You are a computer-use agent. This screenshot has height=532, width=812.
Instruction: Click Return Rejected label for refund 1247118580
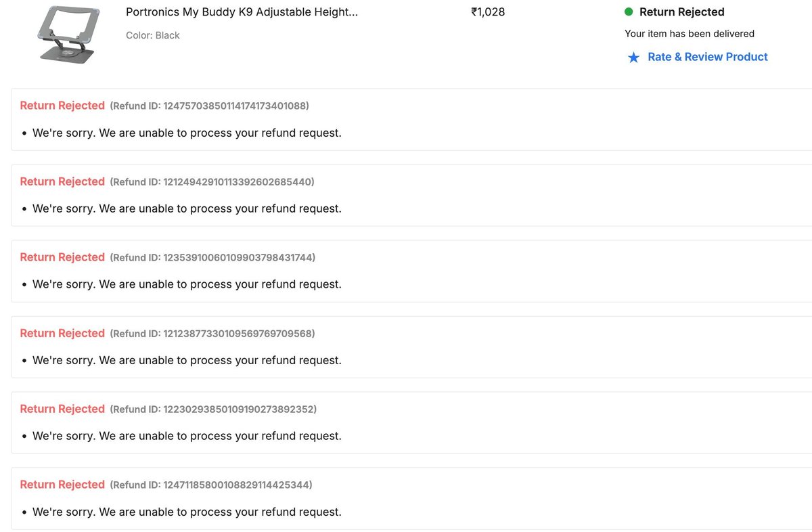pos(62,485)
